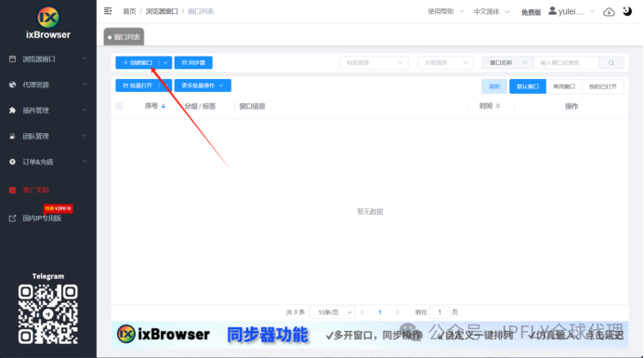Click the search magnifier icon
The width and height of the screenshot is (644, 358).
tap(611, 62)
